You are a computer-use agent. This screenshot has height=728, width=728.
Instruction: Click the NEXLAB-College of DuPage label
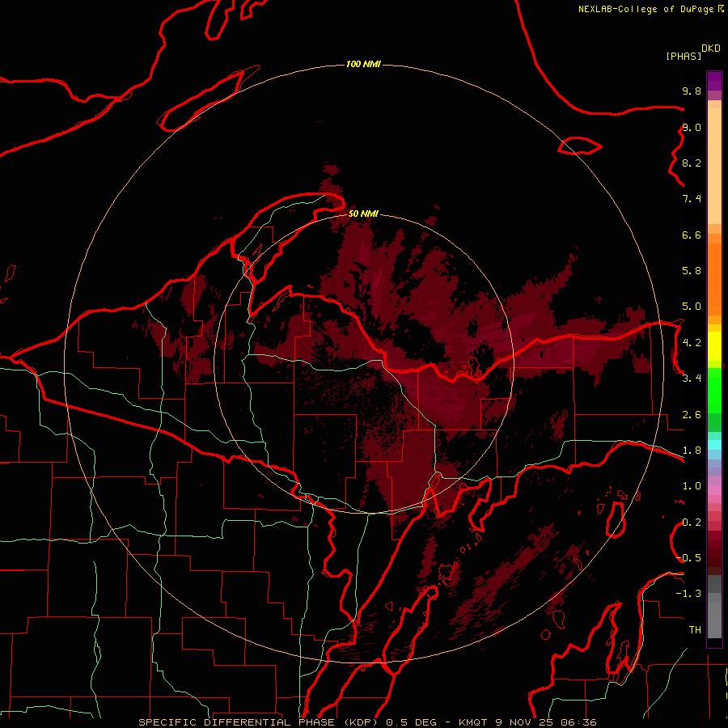click(x=645, y=9)
